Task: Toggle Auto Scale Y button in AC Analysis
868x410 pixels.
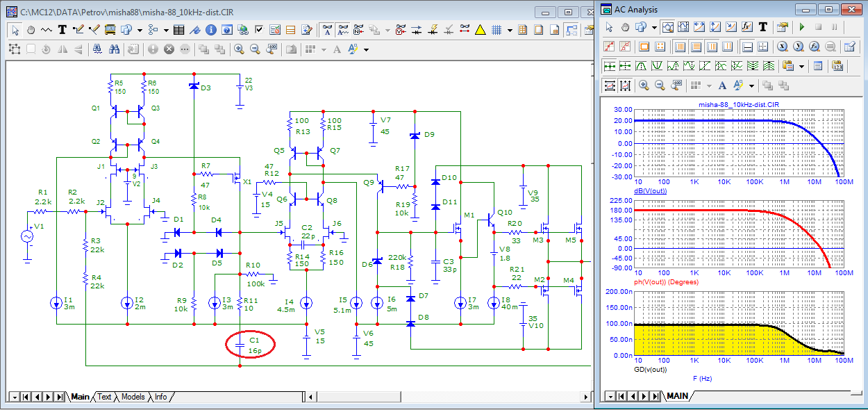Action: 626,85
